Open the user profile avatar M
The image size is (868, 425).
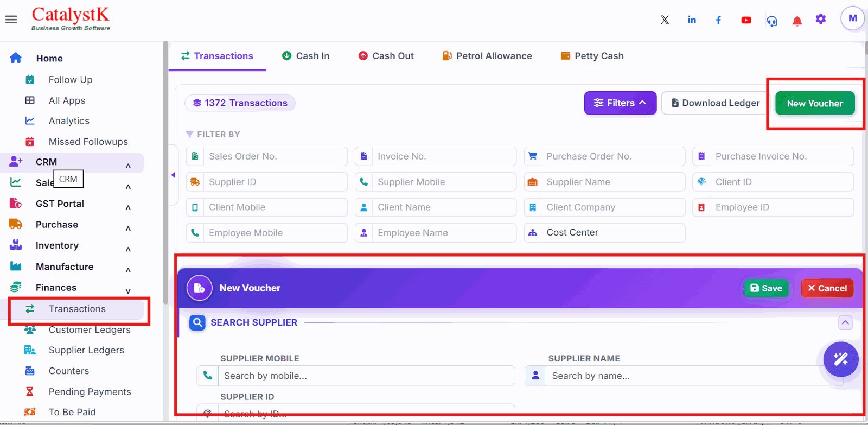[x=852, y=18]
